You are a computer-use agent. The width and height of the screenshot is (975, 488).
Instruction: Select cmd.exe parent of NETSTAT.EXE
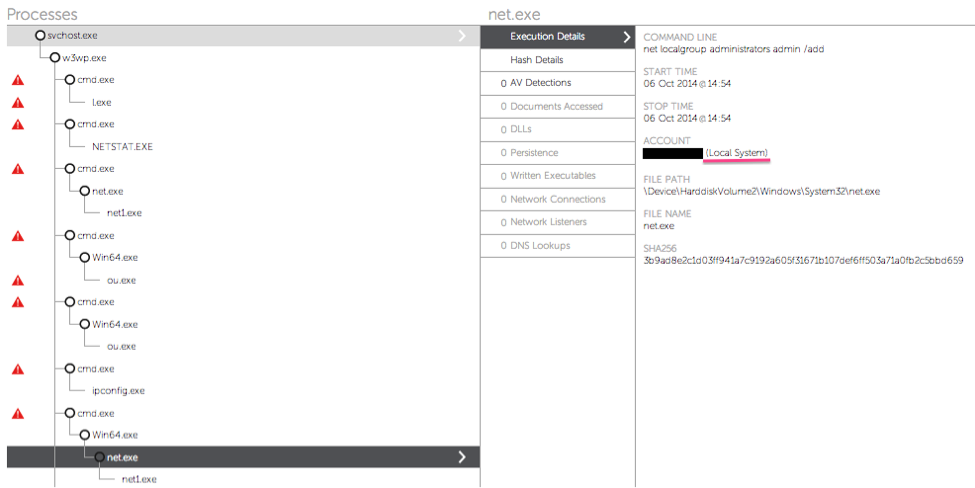pyautogui.click(x=96, y=124)
